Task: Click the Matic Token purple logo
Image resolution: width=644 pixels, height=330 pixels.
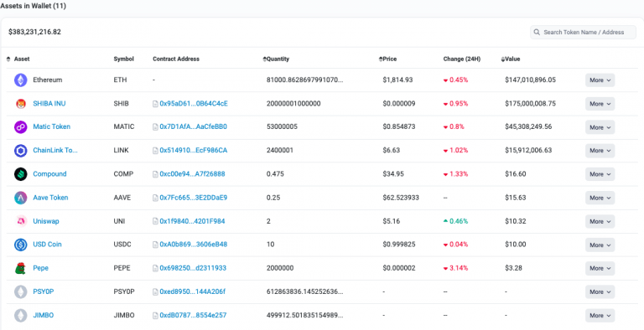Action: tap(20, 127)
